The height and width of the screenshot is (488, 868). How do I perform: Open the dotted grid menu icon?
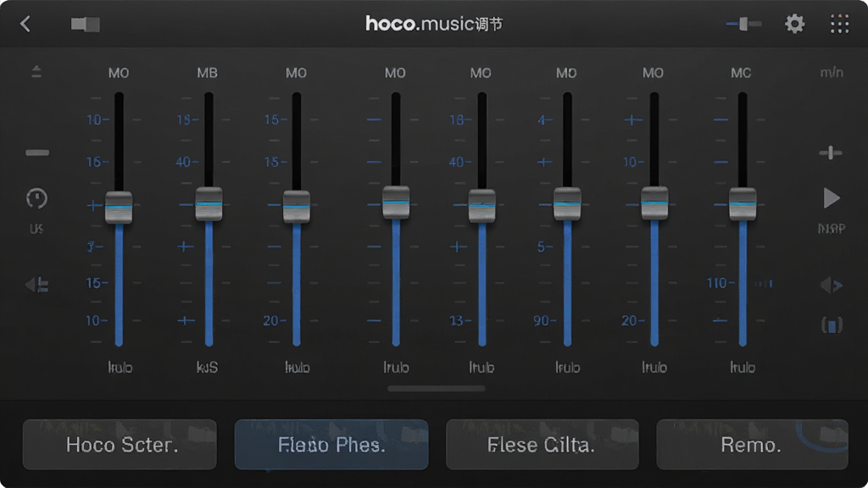click(839, 24)
